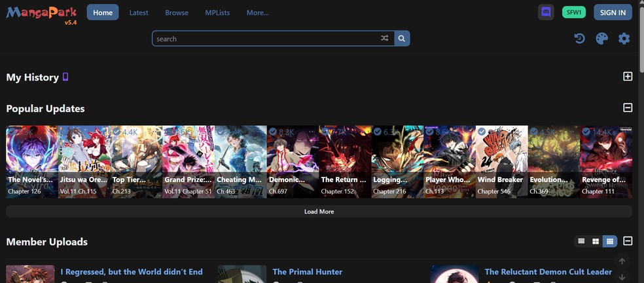
Task: Click Ch.213 under Top Tier
Action: (x=122, y=191)
